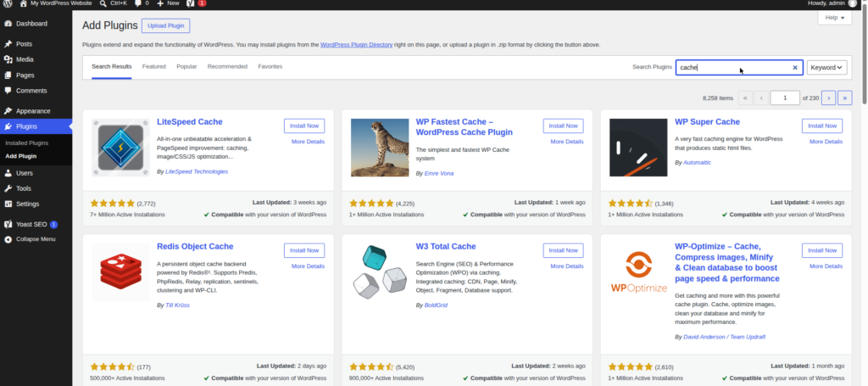Open WordPress Plugin Directory link
868x386 pixels.
[x=357, y=45]
